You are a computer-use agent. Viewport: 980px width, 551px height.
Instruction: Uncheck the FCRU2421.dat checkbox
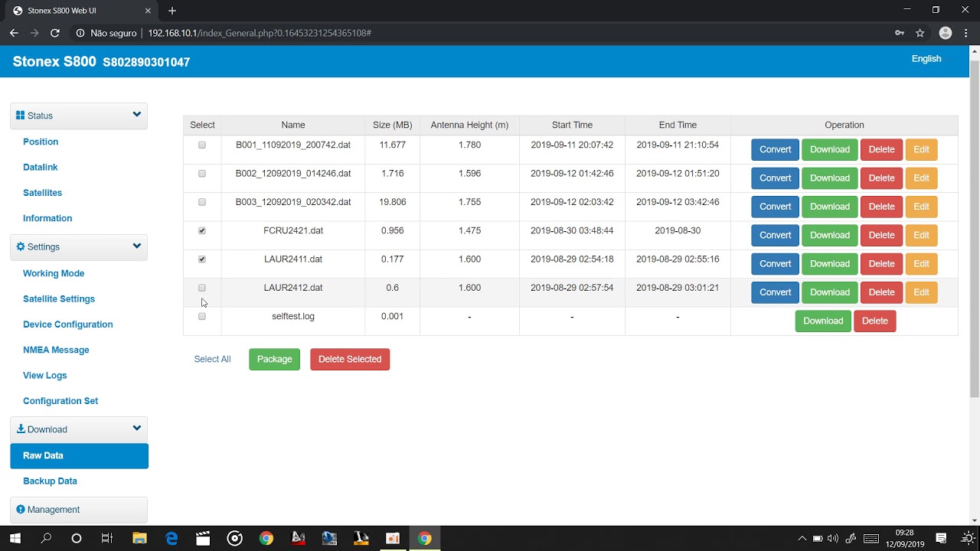pyautogui.click(x=202, y=230)
